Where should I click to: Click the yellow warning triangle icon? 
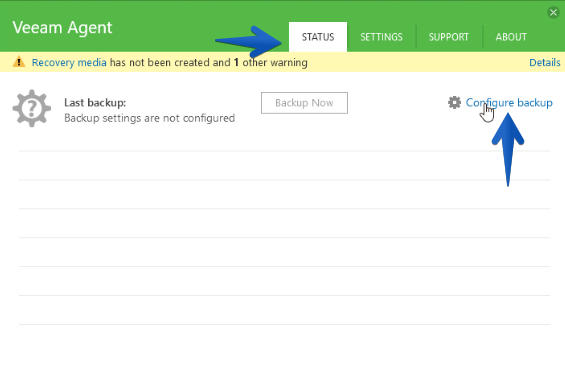click(19, 62)
